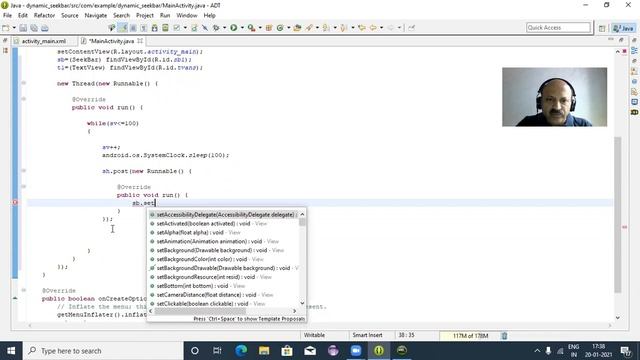
Task: Open File Explorer from the taskbar
Action: tap(264, 351)
